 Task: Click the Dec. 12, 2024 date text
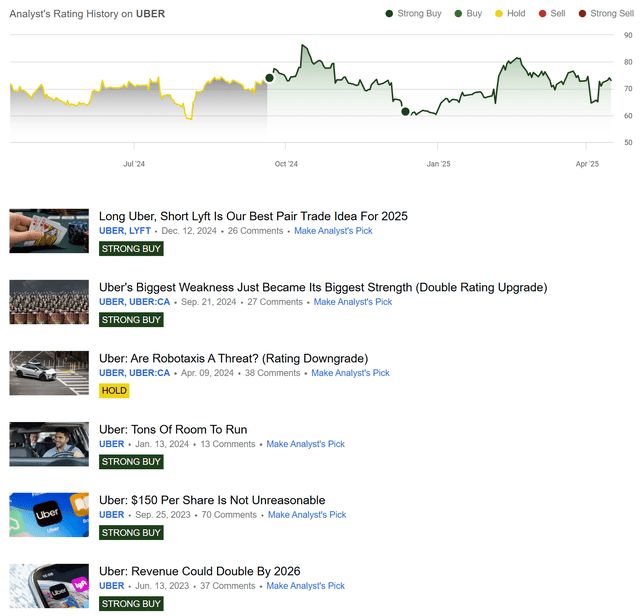189,231
